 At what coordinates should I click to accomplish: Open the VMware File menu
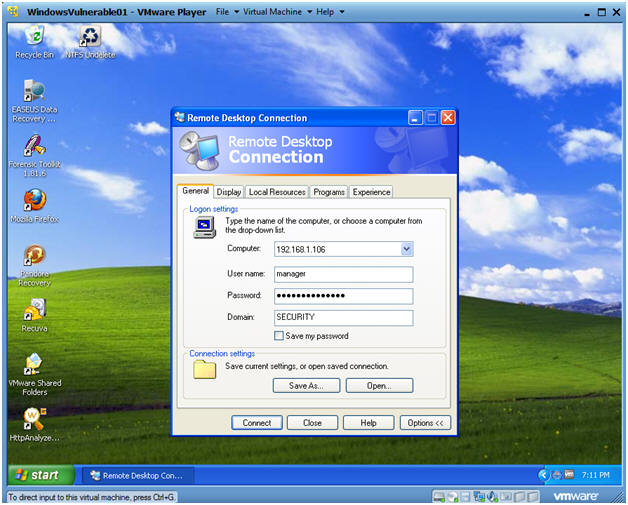tap(227, 12)
